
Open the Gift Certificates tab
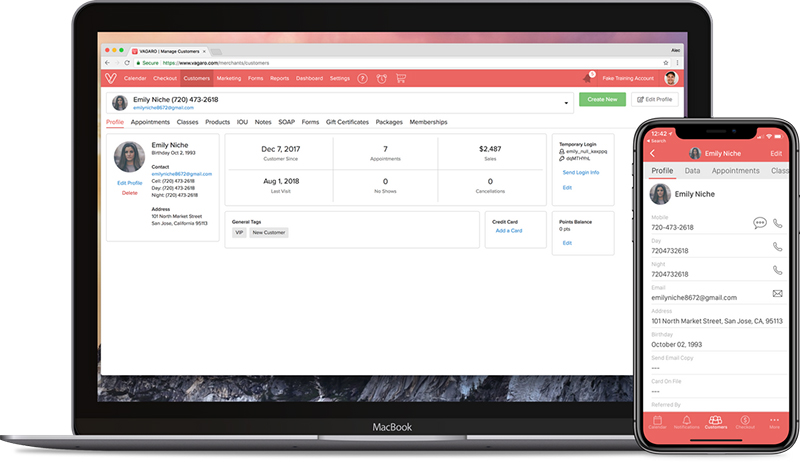(x=347, y=122)
